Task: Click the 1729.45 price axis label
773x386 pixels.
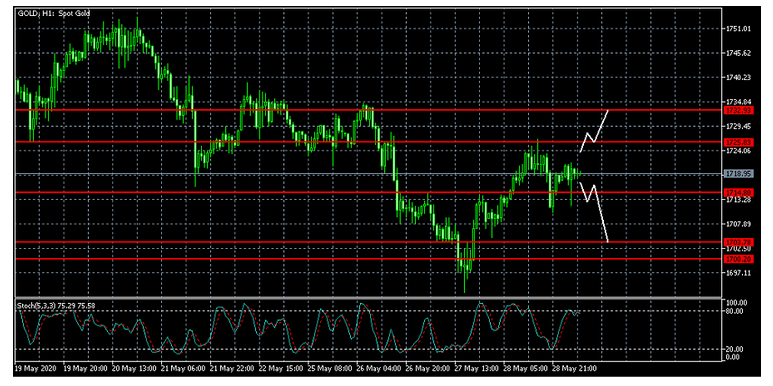Action: [x=738, y=126]
